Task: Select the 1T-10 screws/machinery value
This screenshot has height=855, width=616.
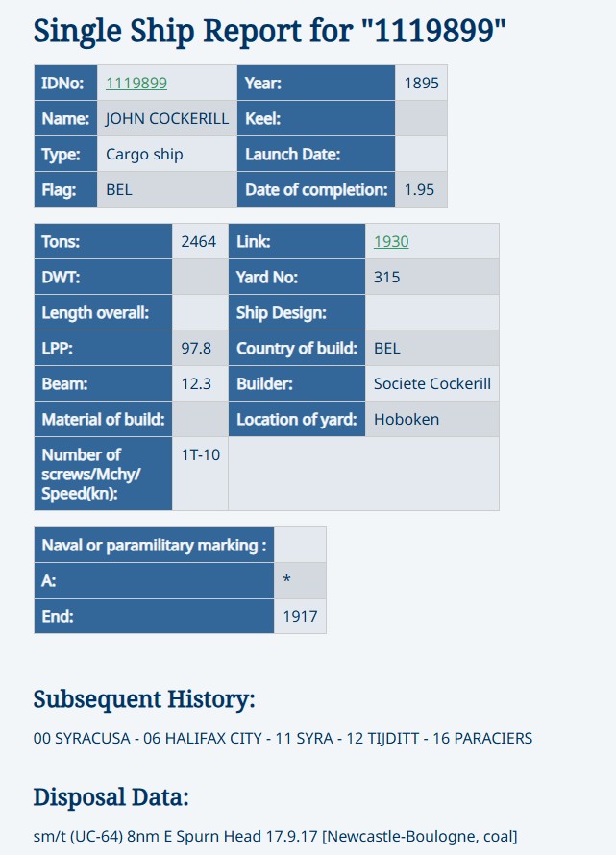Action: pos(200,454)
